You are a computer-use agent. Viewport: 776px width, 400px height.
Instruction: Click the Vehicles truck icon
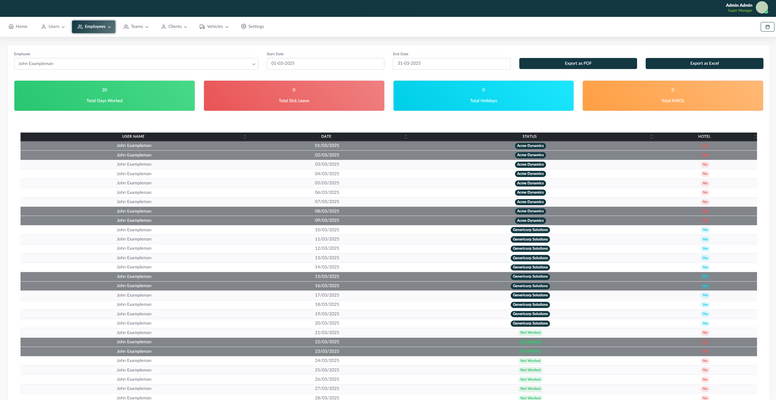click(x=202, y=27)
